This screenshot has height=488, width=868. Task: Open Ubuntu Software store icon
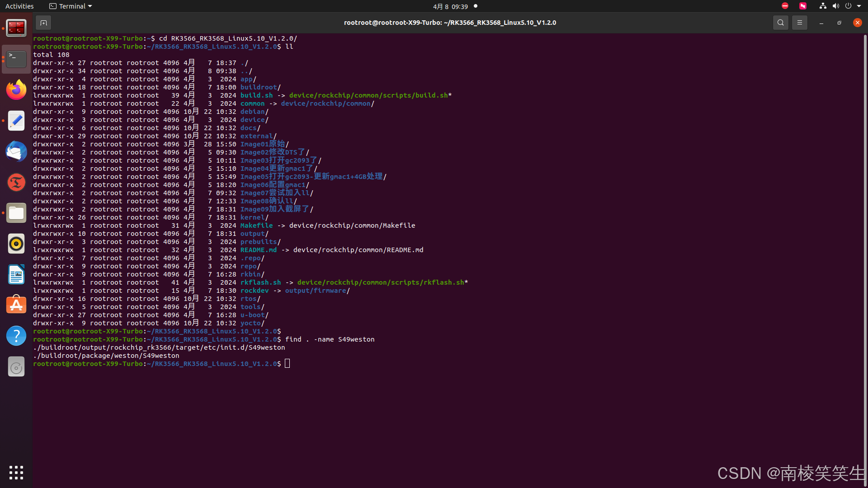[16, 305]
